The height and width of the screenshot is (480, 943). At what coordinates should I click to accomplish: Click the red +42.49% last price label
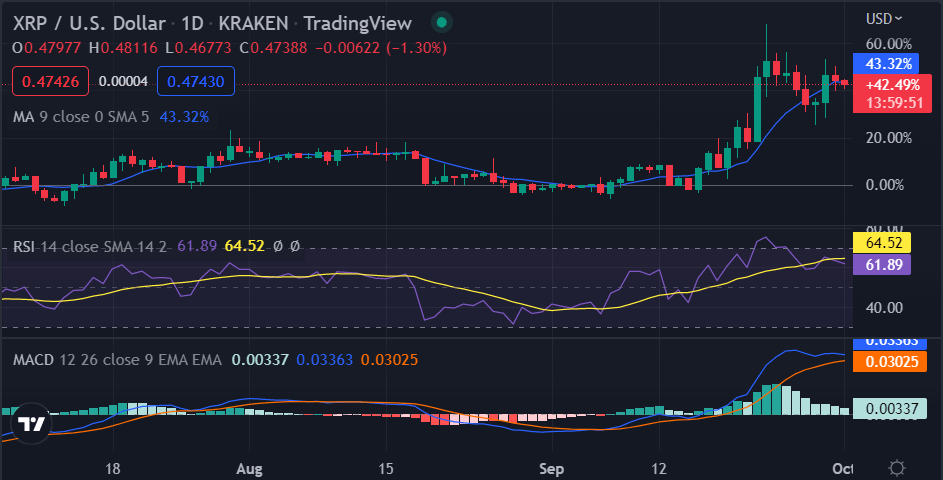892,84
